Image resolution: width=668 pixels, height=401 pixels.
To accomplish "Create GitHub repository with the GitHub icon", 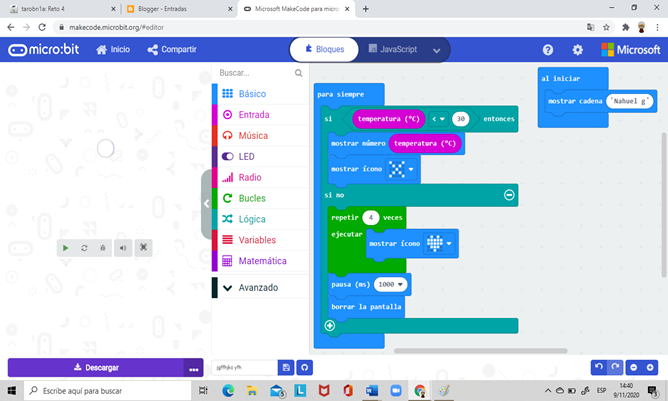I will 305,367.
